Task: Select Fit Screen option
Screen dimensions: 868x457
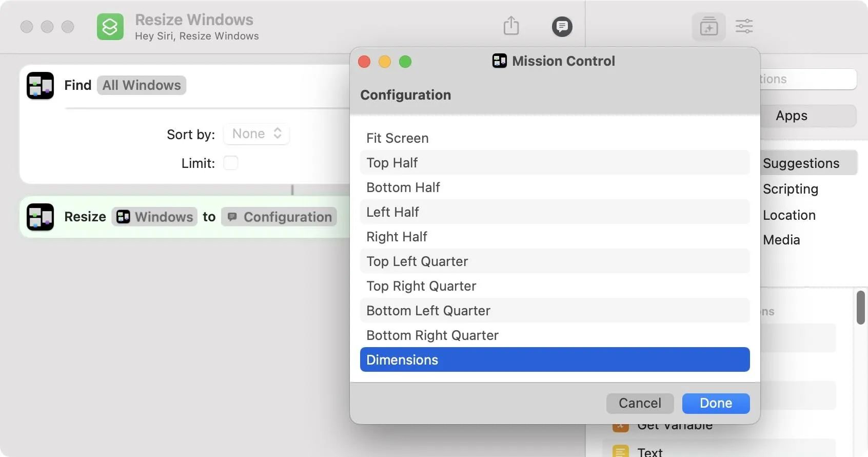Action: (555, 138)
